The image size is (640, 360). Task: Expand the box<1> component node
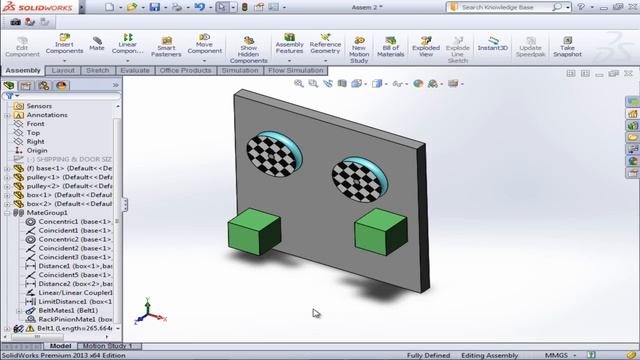(x=7, y=195)
